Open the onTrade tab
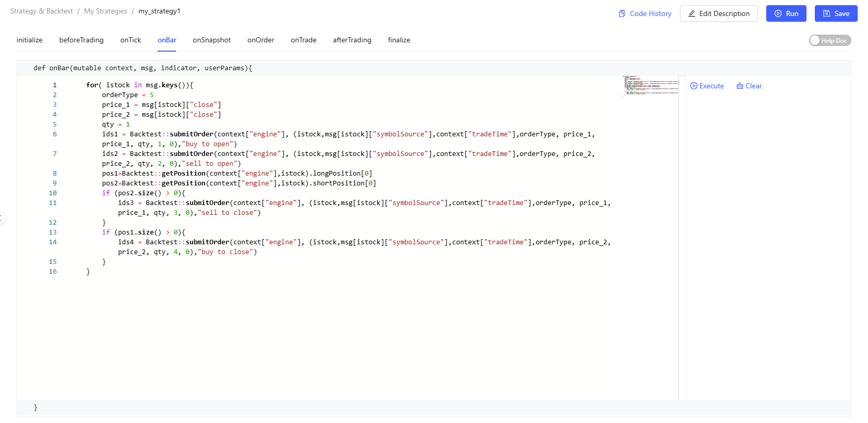The image size is (868, 423). pyautogui.click(x=304, y=40)
